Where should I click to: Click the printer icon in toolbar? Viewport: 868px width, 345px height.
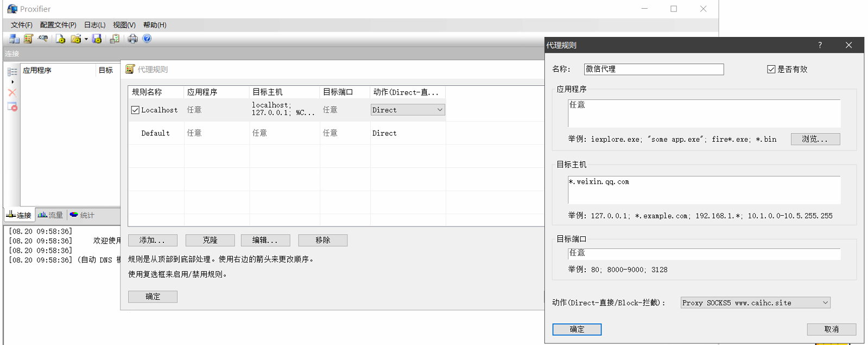click(132, 39)
